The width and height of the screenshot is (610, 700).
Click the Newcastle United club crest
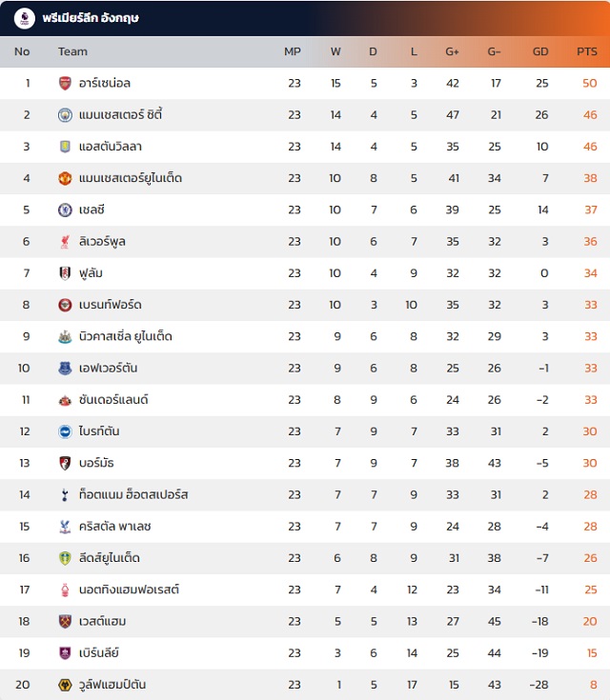coord(65,336)
